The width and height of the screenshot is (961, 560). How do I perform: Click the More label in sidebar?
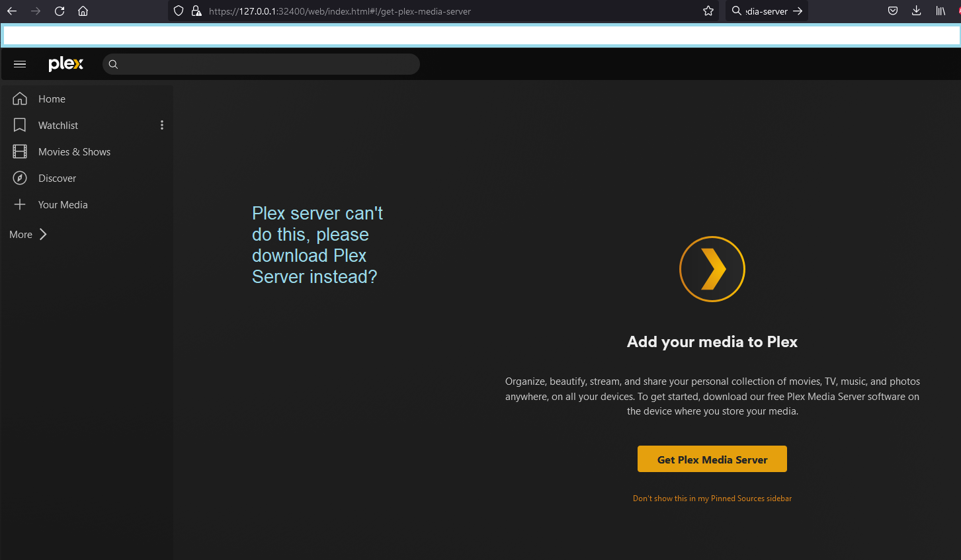coord(21,234)
